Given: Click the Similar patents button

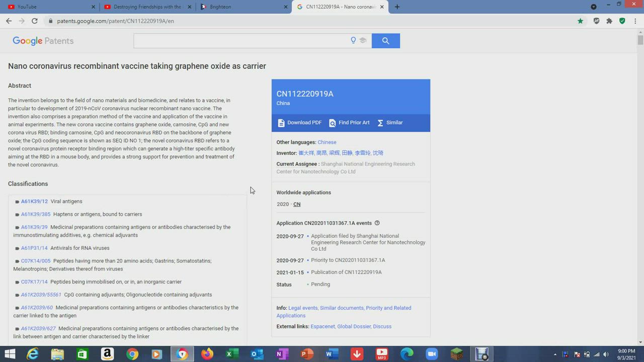Looking at the screenshot, I should tap(390, 123).
